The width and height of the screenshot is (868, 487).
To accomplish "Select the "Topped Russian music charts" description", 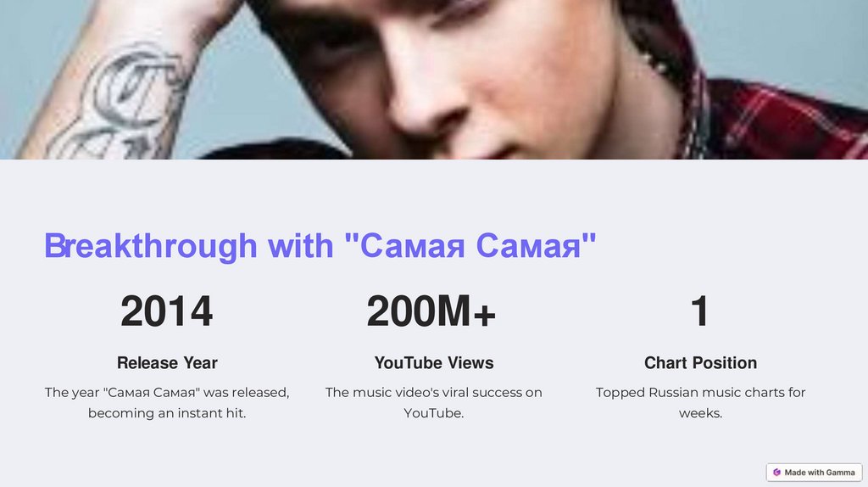I will (700, 392).
